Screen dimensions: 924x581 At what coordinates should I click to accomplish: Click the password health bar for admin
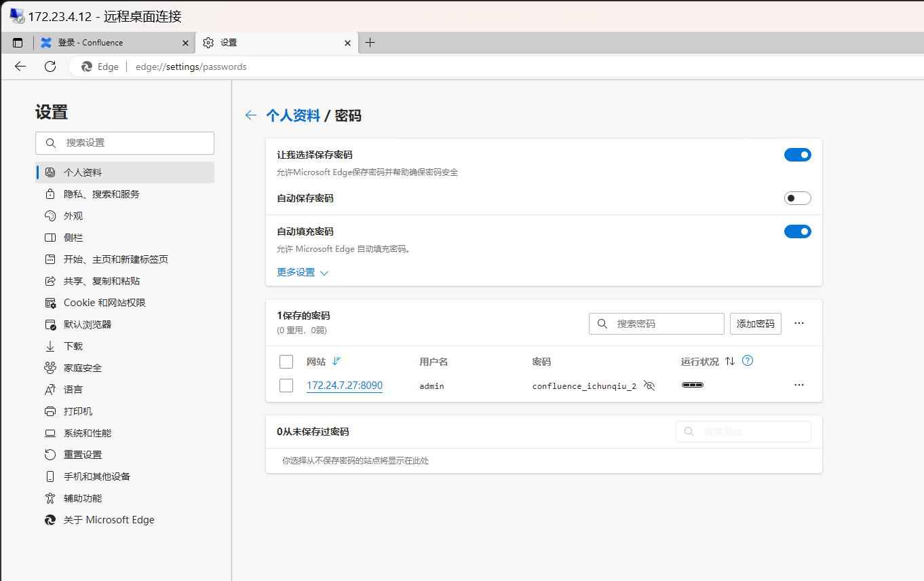693,385
